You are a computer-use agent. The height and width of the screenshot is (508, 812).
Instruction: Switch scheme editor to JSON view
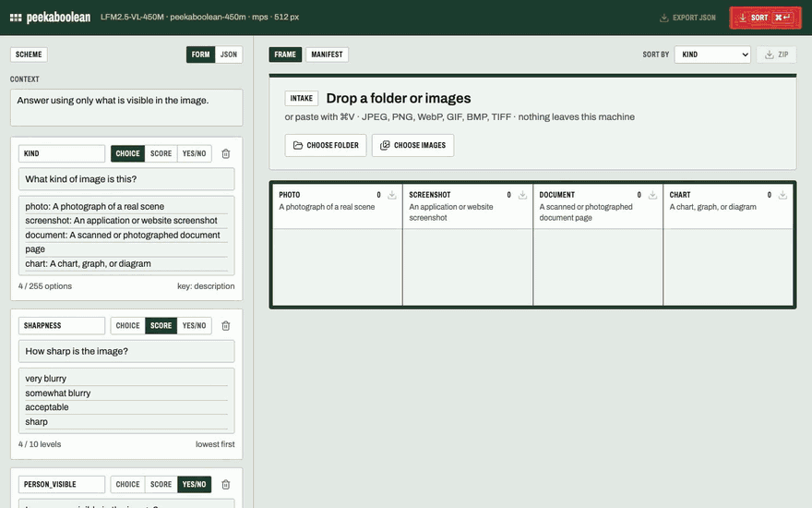229,54
